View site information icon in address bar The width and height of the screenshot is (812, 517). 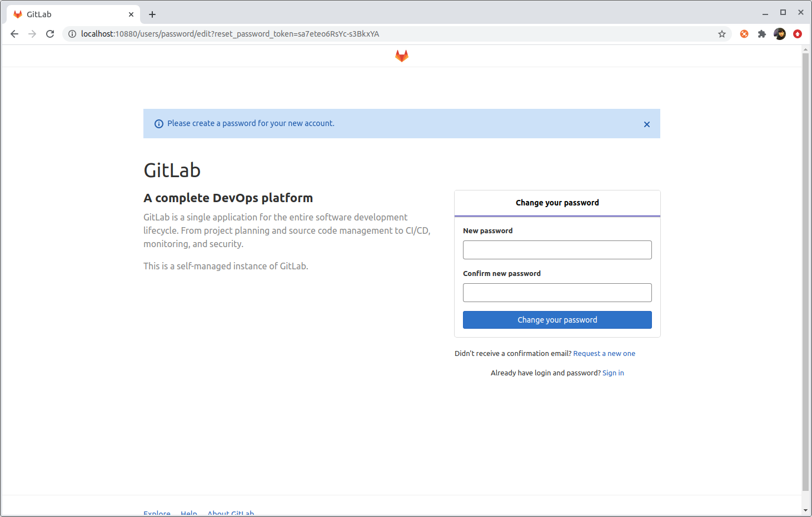[x=72, y=34]
